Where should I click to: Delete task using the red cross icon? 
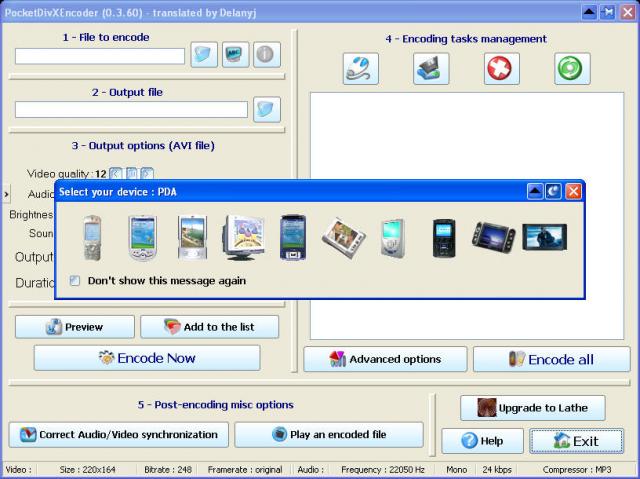(502, 69)
